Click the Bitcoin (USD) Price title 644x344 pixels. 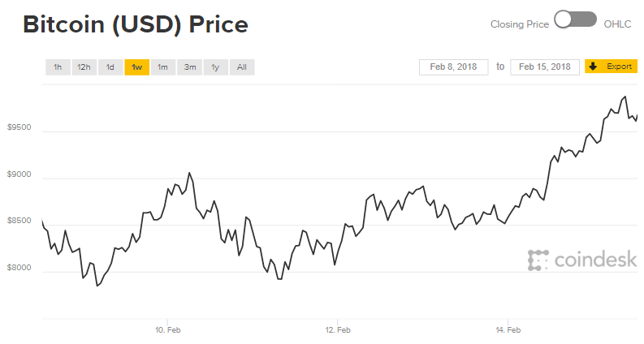click(136, 25)
